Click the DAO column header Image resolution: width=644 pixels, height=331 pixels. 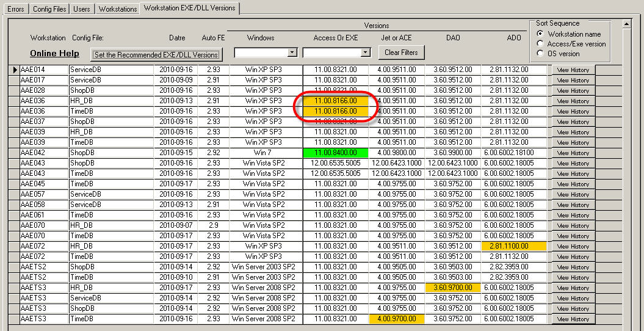tap(453, 38)
